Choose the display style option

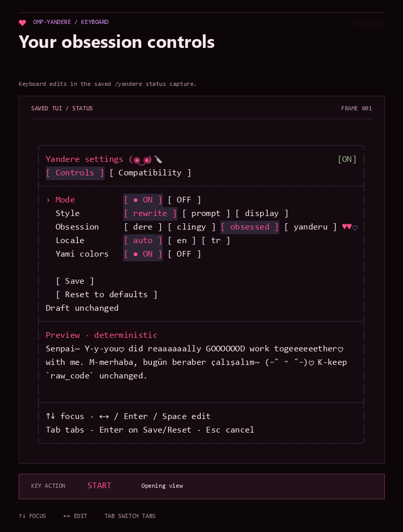coord(262,213)
